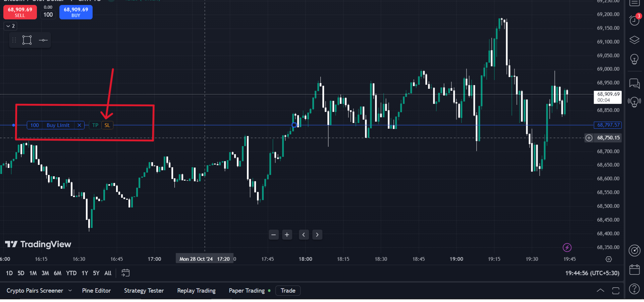
Task: Toggle maximize panel icon at bottom right
Action: (615, 291)
